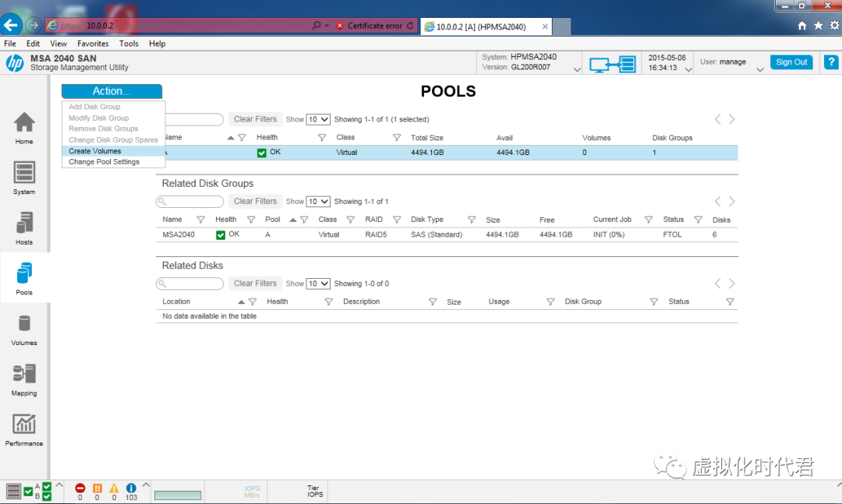Click the warning events yellow triangle icon
The width and height of the screenshot is (842, 504).
[114, 488]
